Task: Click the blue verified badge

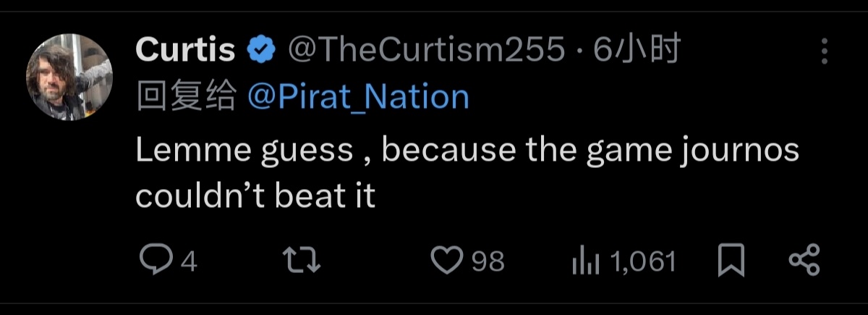Action: click(261, 51)
